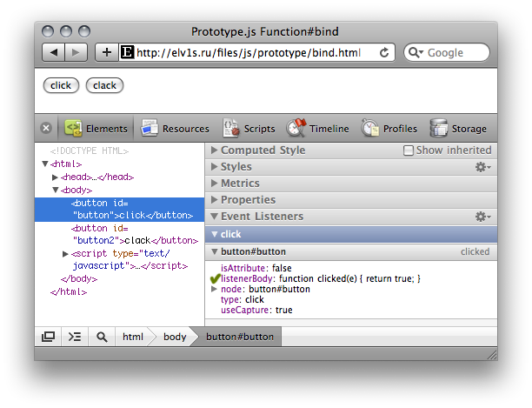Select the closing html tag

(x=69, y=292)
